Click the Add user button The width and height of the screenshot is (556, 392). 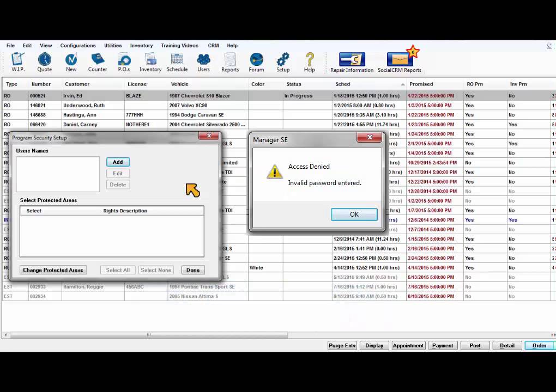(118, 162)
